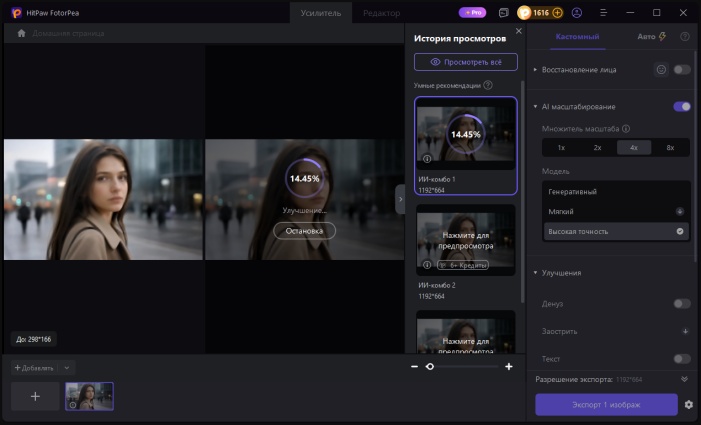
Task: Click face model smiley icon
Action: click(661, 70)
